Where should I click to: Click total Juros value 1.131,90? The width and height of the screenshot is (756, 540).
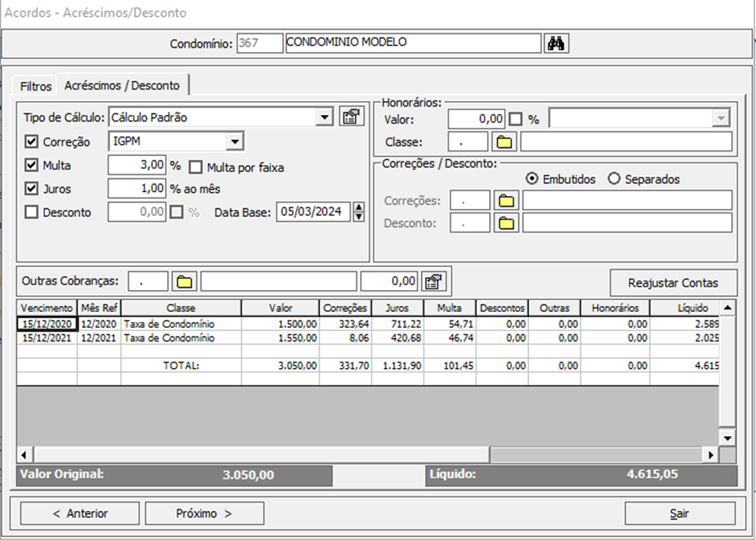coord(397,366)
